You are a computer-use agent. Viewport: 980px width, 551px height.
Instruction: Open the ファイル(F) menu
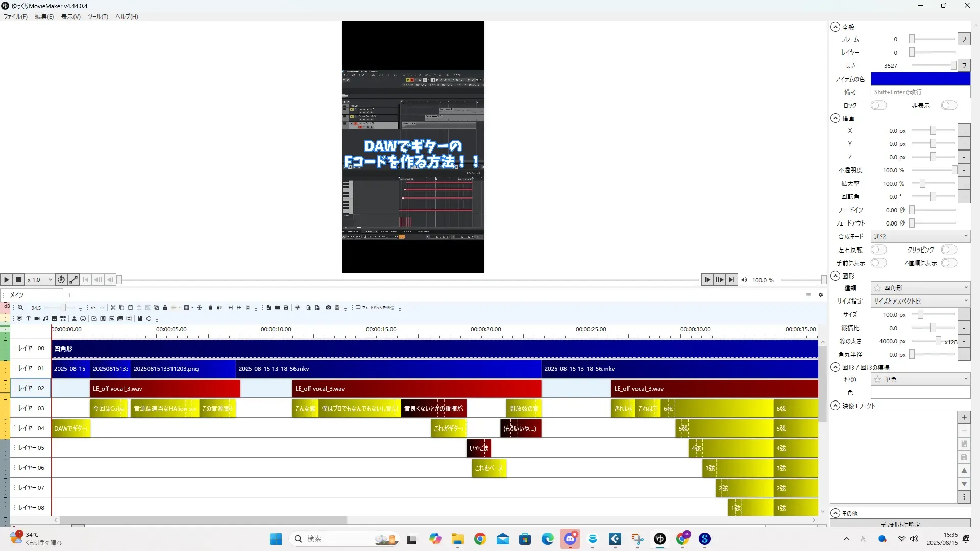15,17
